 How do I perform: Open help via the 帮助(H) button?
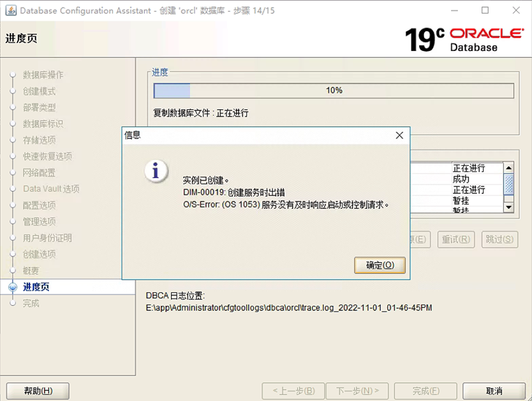pyautogui.click(x=37, y=390)
